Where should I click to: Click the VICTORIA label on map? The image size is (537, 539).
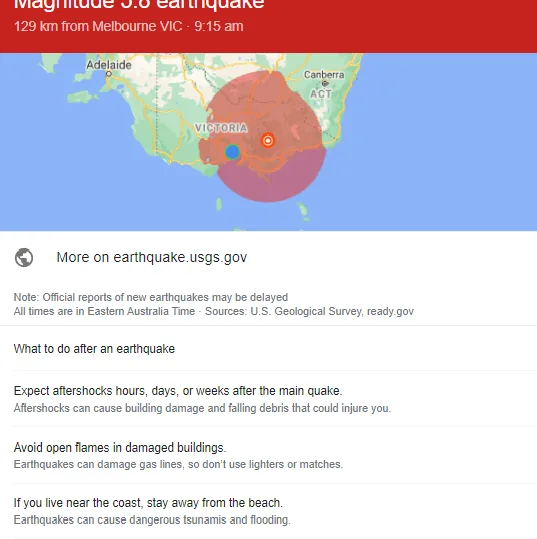(221, 128)
